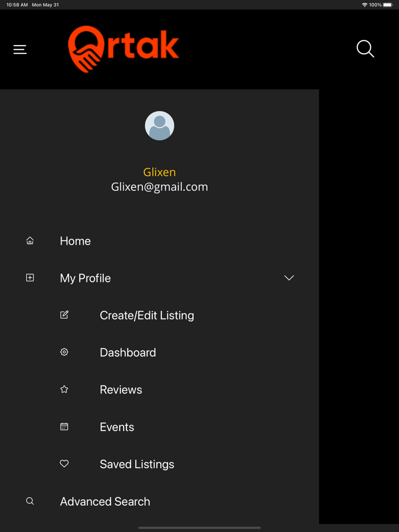Tap the Glixen@gmail.com email text
The image size is (399, 532).
click(160, 187)
